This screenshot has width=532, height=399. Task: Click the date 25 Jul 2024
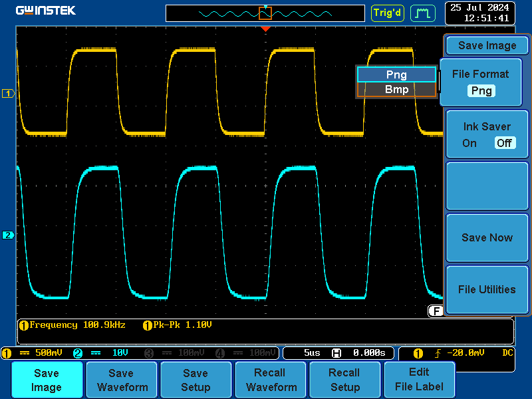click(479, 7)
